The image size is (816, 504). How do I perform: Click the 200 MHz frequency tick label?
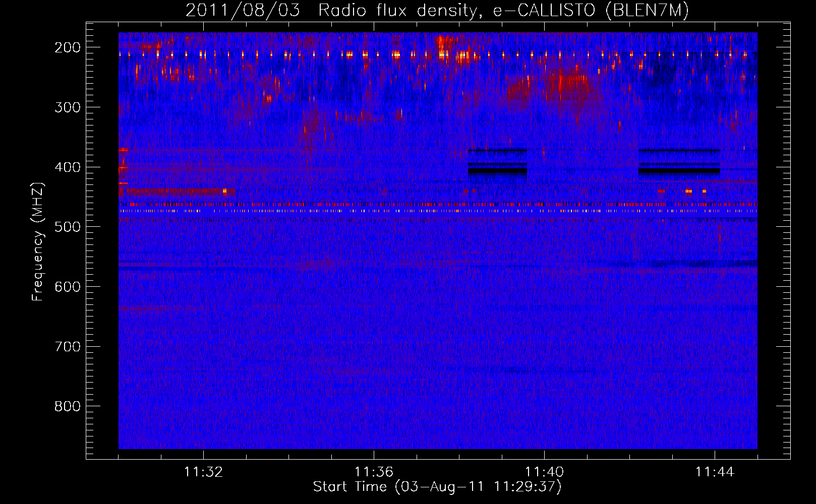point(67,47)
